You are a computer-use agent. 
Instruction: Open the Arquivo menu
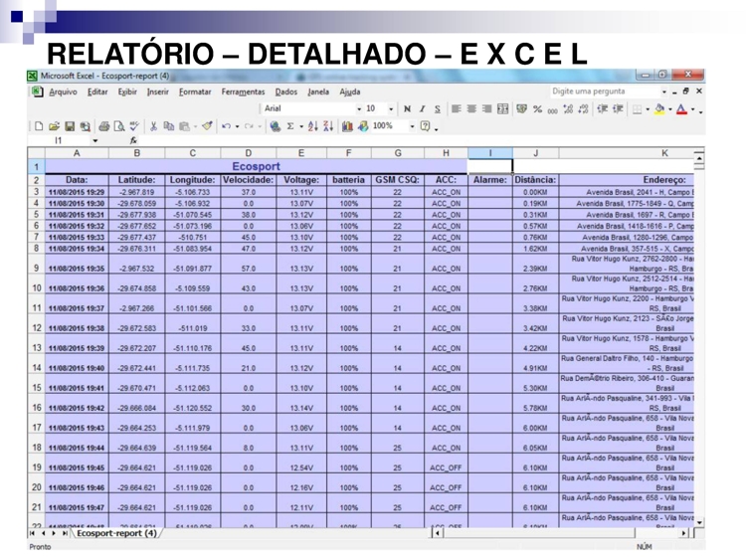[63, 92]
